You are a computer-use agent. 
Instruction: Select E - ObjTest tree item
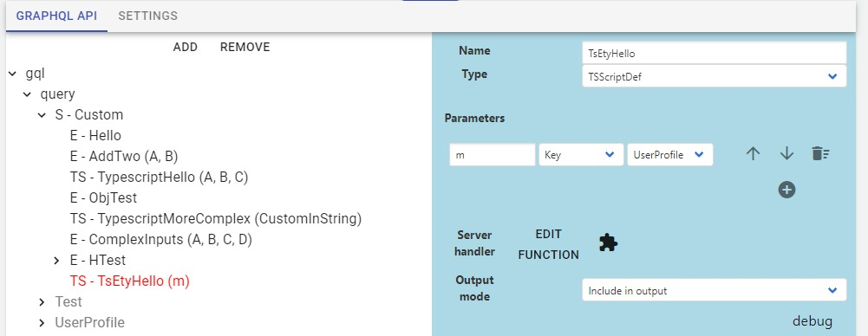pos(103,197)
